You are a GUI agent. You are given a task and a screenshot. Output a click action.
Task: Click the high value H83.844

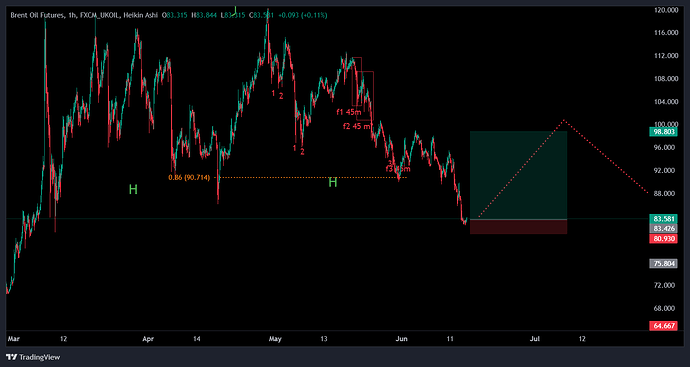pos(205,15)
